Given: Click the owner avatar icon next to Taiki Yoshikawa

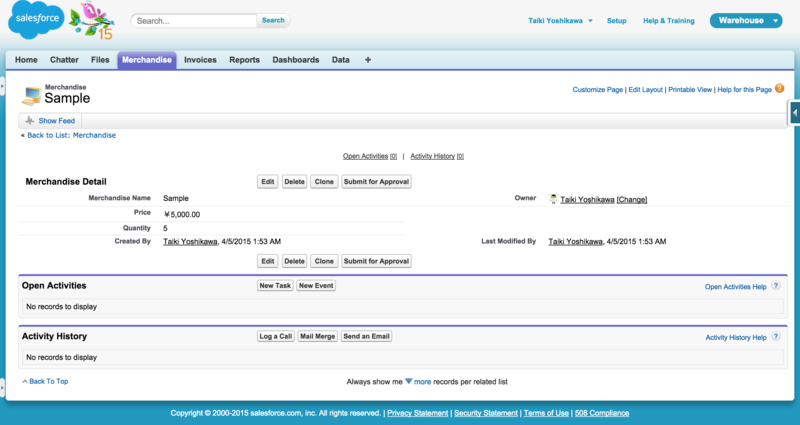Looking at the screenshot, I should click(553, 199).
